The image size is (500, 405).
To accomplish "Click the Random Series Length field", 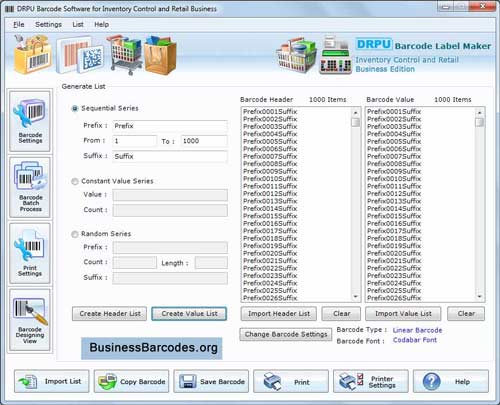I will (211, 263).
